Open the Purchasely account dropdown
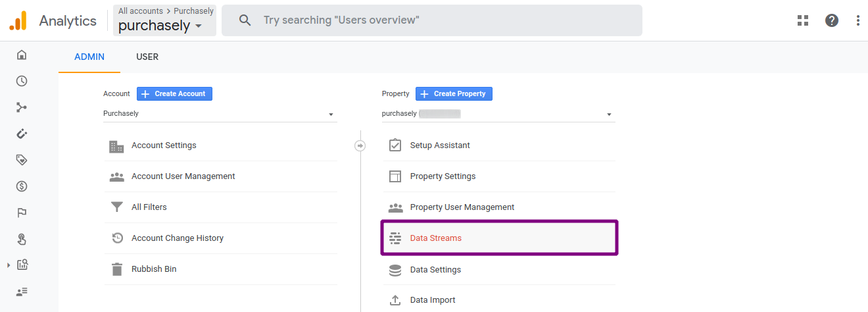Viewport: 868px width, 312px height. click(x=220, y=114)
